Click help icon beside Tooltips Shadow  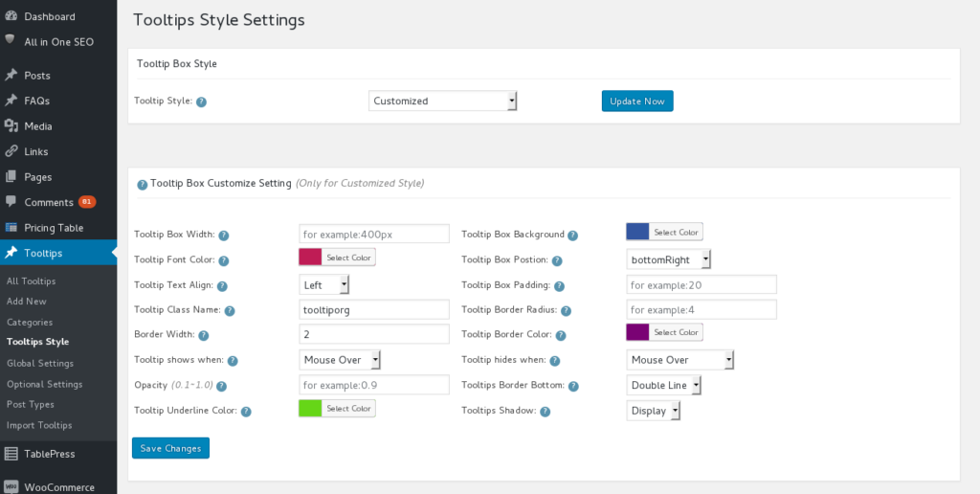click(x=545, y=412)
